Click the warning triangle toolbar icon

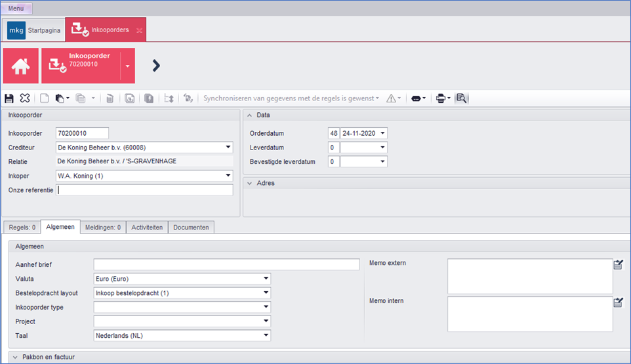tap(391, 98)
